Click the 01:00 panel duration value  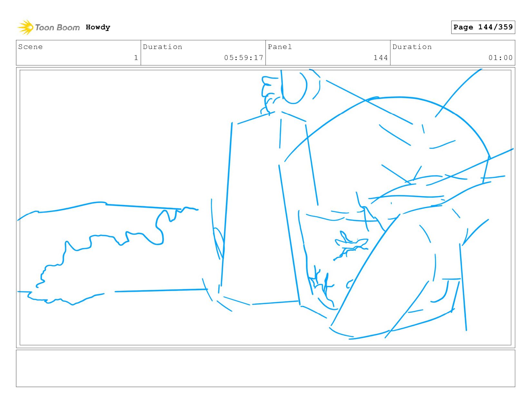click(500, 58)
